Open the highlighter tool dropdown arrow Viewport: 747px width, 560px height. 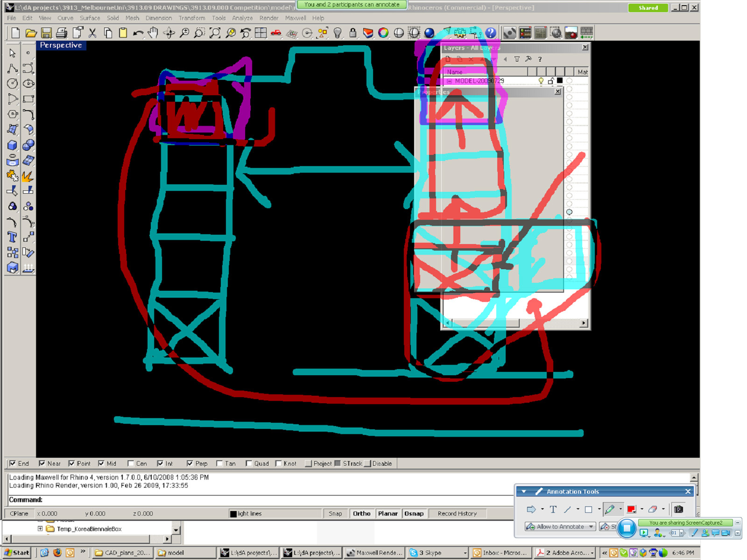(620, 509)
